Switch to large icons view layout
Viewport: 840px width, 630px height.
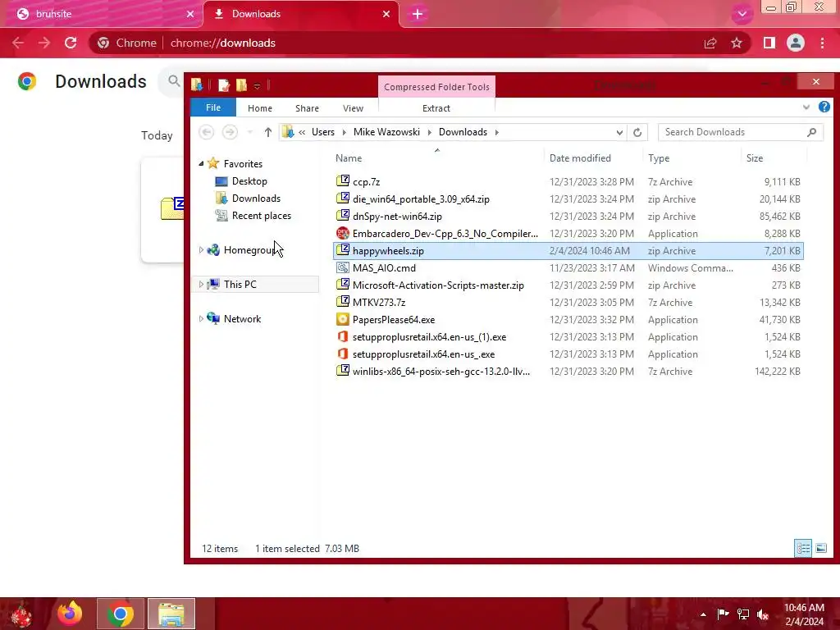[820, 548]
